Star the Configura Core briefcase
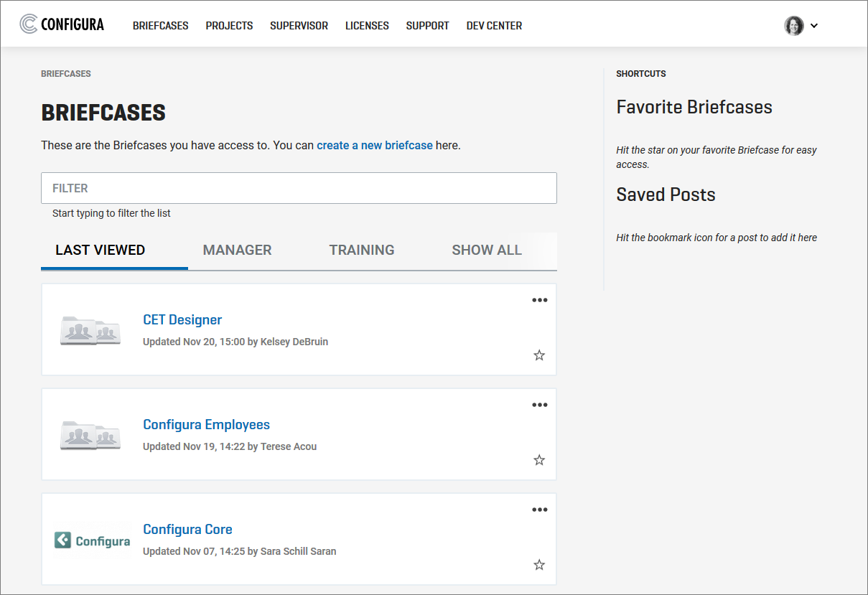This screenshot has width=868, height=595. coord(539,565)
